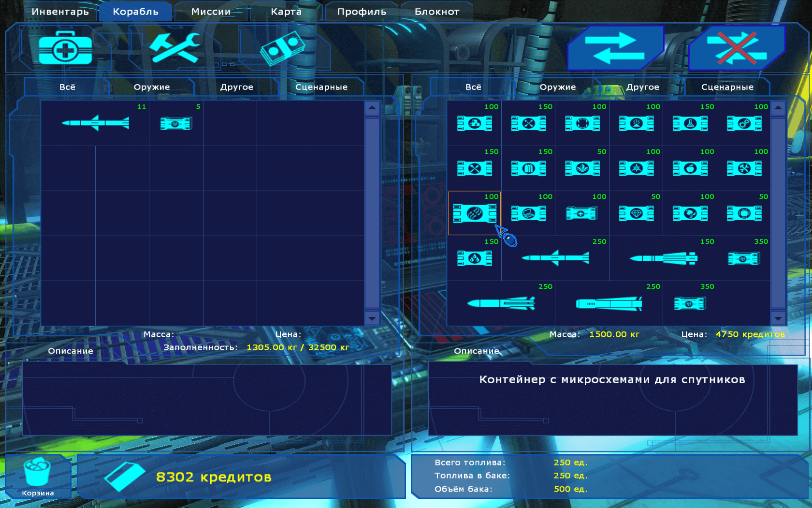Select the 250 pointed-nose missile in shop

(501, 303)
